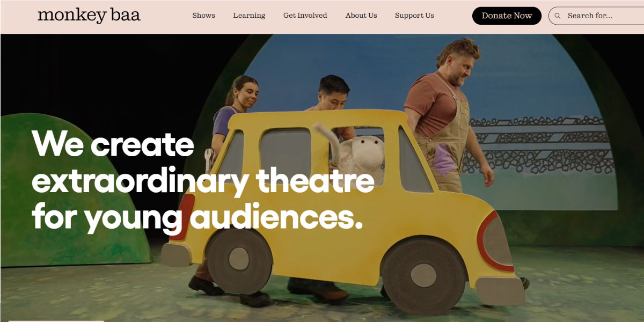Open the Learning menu
Screen dimensions: 644x322
coord(249,16)
